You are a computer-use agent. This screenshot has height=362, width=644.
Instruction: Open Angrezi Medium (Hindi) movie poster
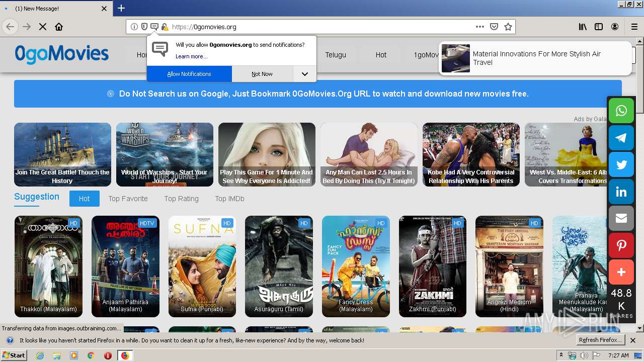[x=509, y=266]
